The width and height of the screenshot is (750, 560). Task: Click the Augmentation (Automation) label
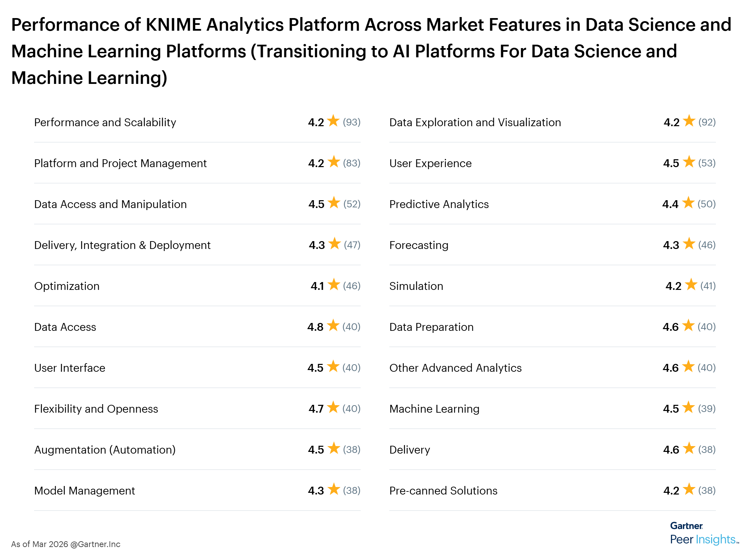tap(104, 450)
